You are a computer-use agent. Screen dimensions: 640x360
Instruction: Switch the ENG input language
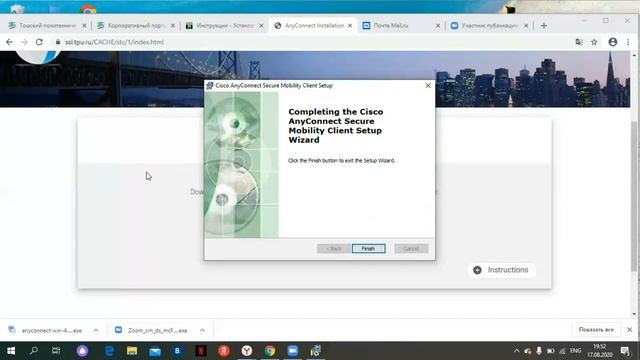(576, 351)
